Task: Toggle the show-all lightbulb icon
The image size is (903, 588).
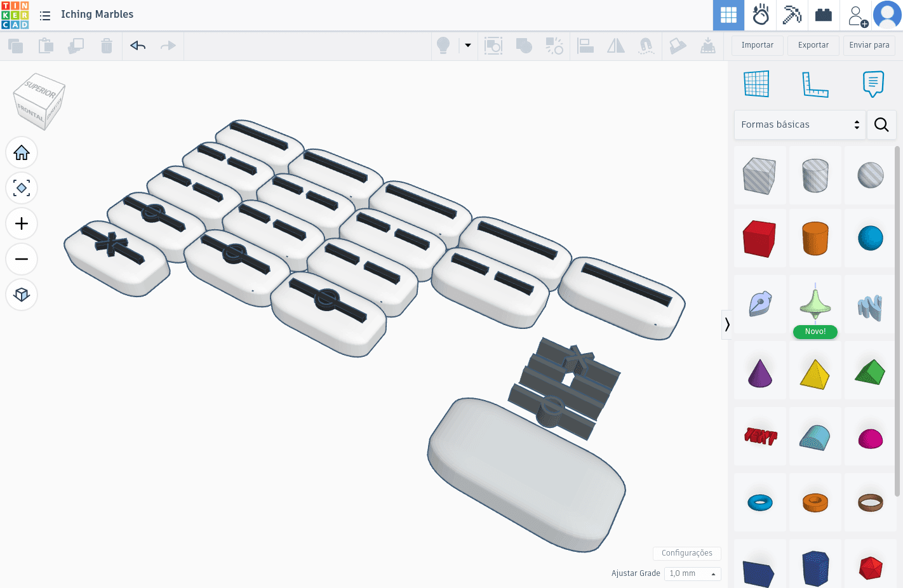Action: [443, 46]
